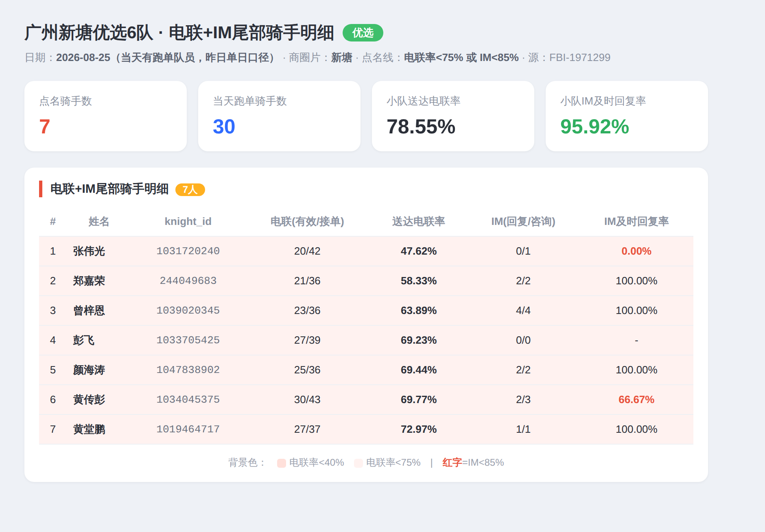Click knight_id 1031720240
This screenshot has height=532, width=765.
188,251
